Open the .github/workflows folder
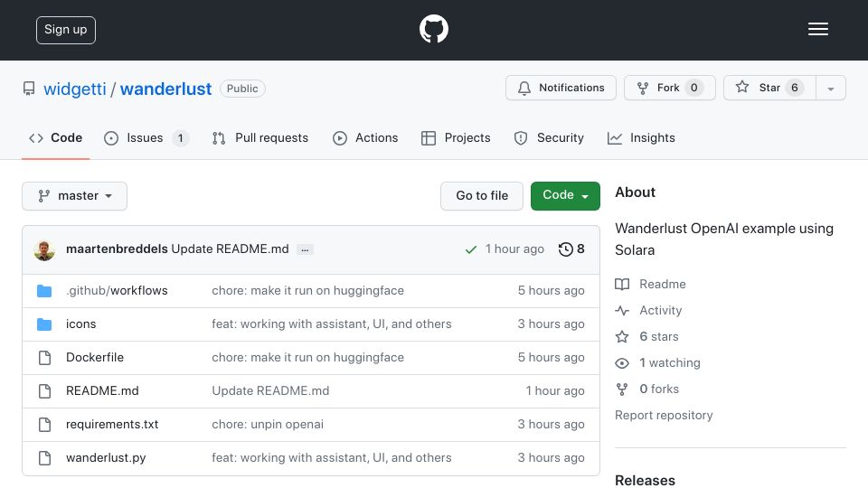The width and height of the screenshot is (868, 488). 117,290
